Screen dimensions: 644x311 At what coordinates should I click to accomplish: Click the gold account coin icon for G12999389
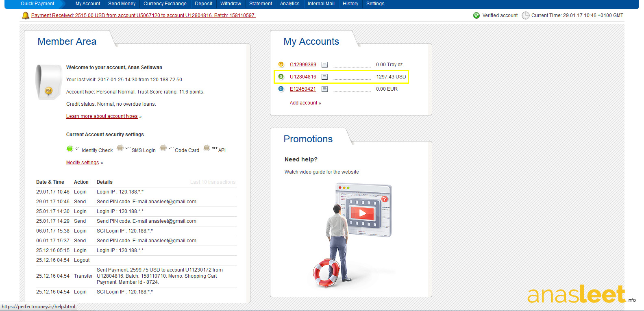coord(281,64)
